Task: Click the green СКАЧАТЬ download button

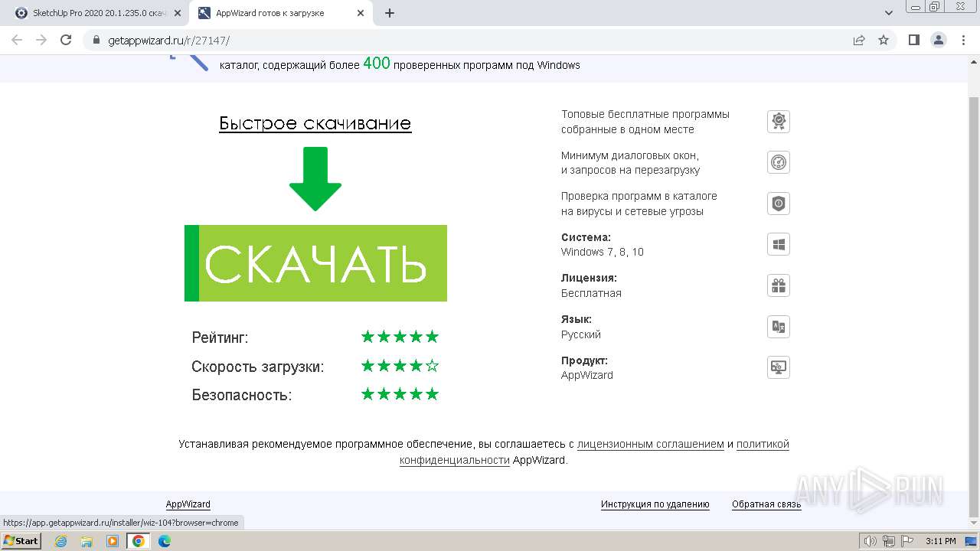Action: click(315, 263)
